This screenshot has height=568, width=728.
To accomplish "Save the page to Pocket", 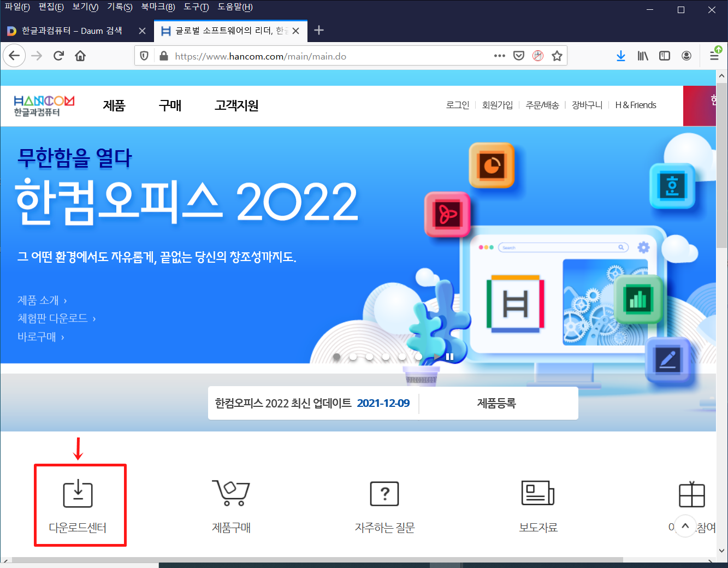I will [519, 56].
